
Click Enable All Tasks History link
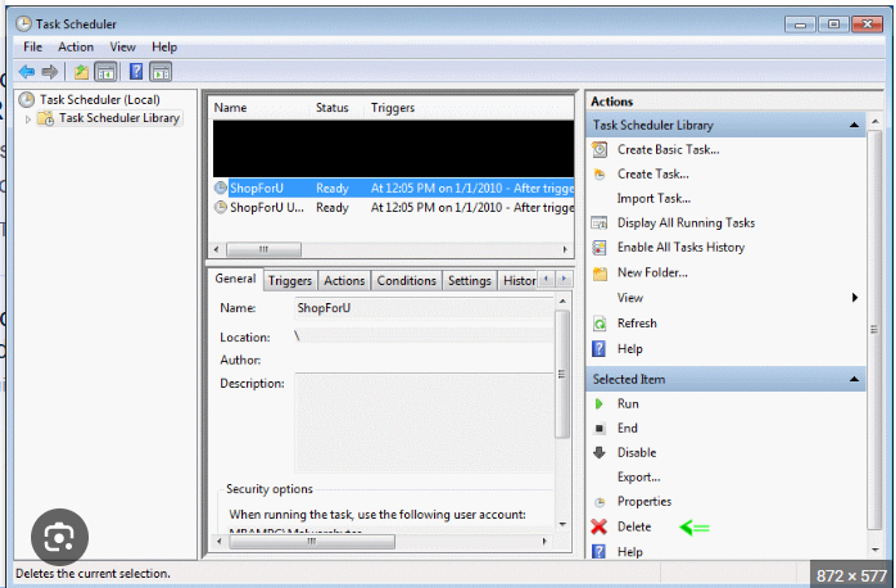click(681, 248)
